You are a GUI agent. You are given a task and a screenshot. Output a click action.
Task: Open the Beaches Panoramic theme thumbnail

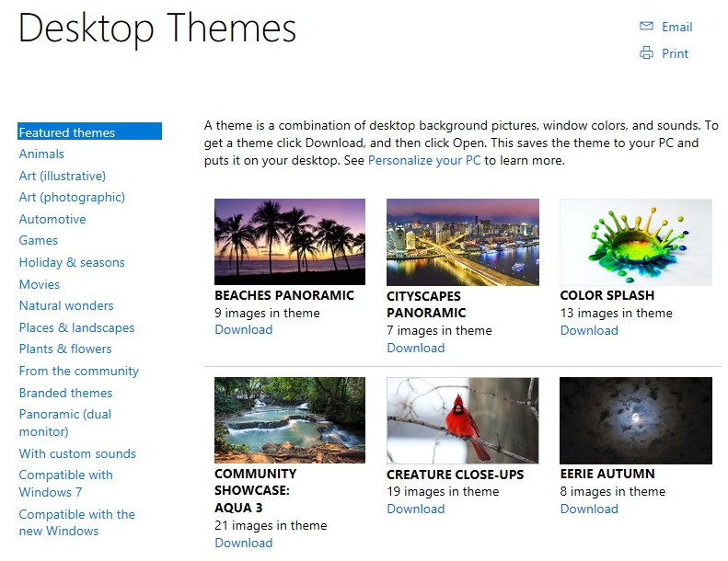[290, 242]
